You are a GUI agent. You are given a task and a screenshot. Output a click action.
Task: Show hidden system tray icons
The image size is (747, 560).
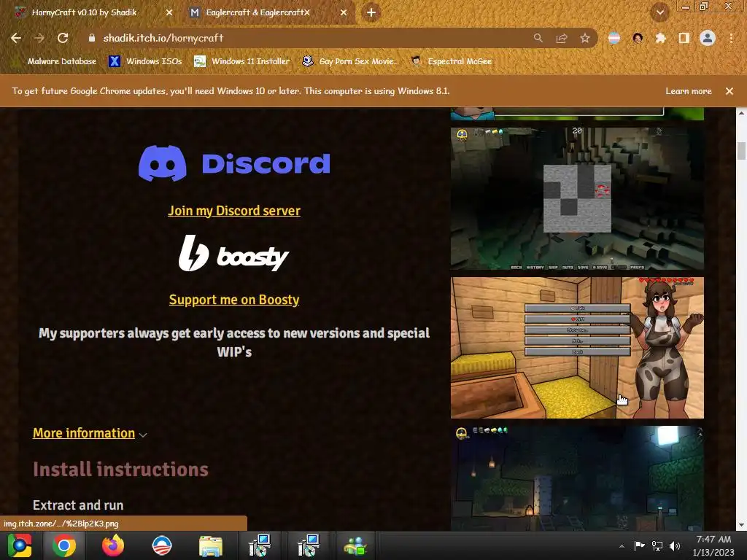622,546
